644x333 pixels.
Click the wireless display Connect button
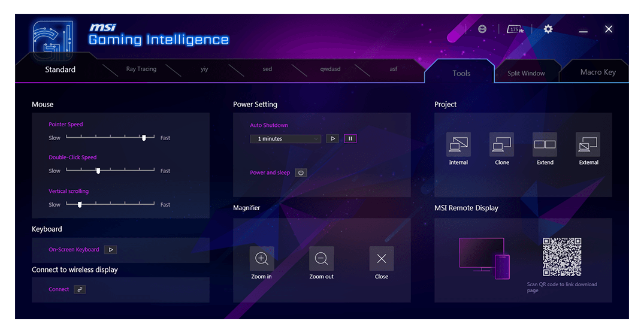coord(80,289)
